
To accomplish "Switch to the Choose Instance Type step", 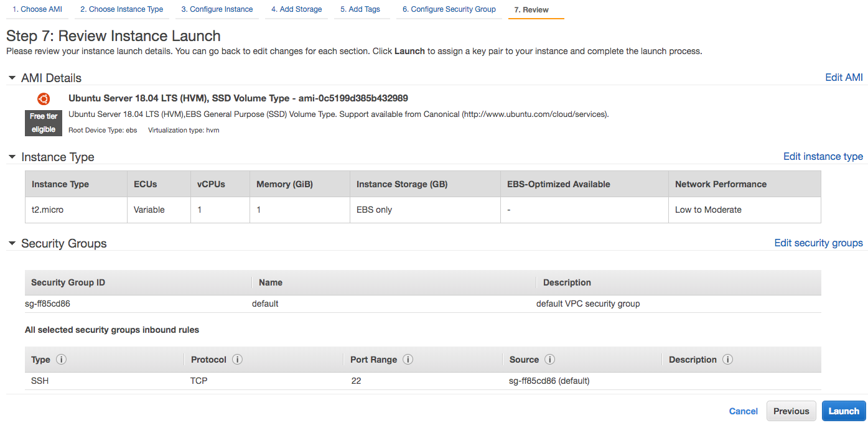I will pyautogui.click(x=122, y=9).
